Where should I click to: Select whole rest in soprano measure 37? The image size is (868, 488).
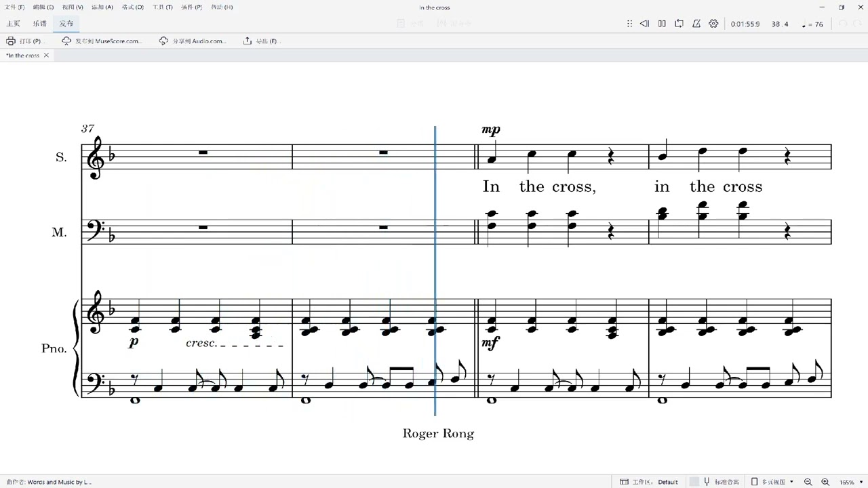[203, 152]
